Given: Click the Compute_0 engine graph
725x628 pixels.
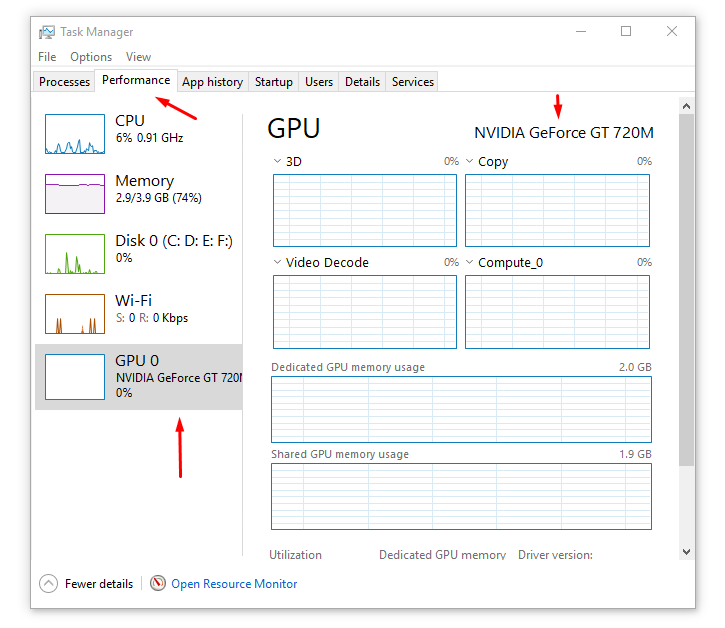Looking at the screenshot, I should (x=557, y=312).
